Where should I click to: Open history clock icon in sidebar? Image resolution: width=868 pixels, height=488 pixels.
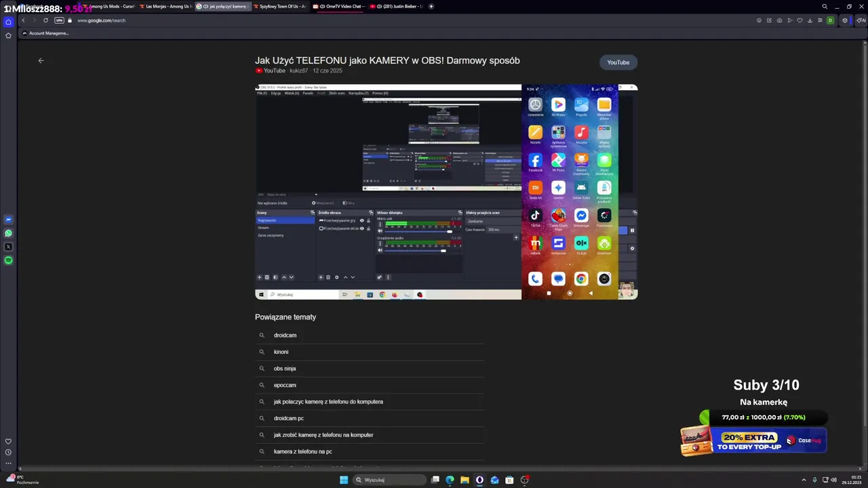pyautogui.click(x=8, y=452)
